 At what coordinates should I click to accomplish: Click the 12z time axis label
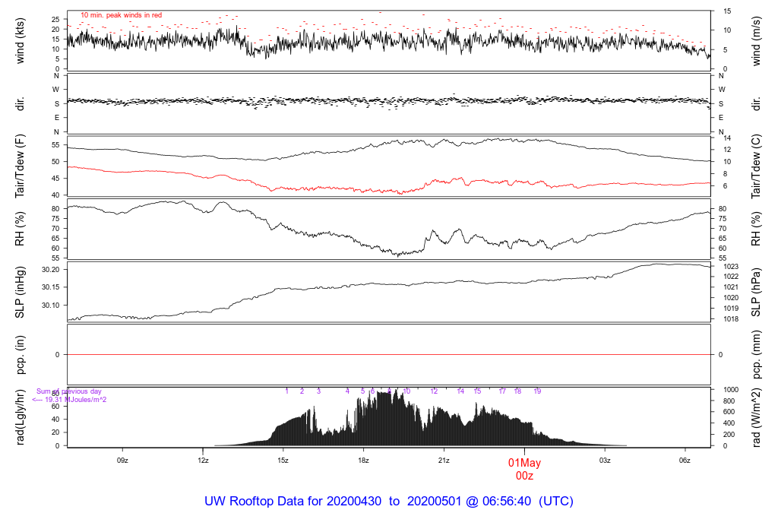coord(203,461)
